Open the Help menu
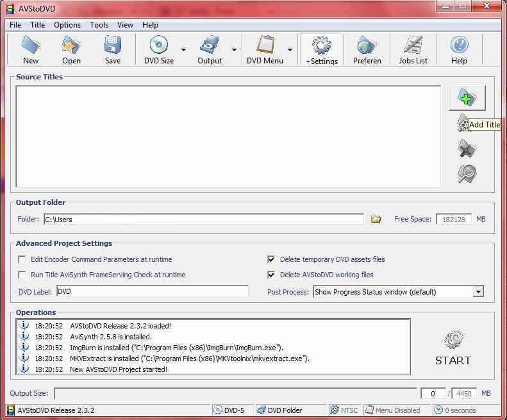This screenshot has height=420, width=507. (150, 25)
